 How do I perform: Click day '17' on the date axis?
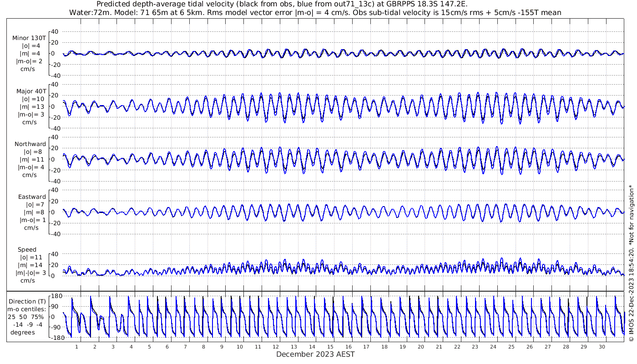366,347
